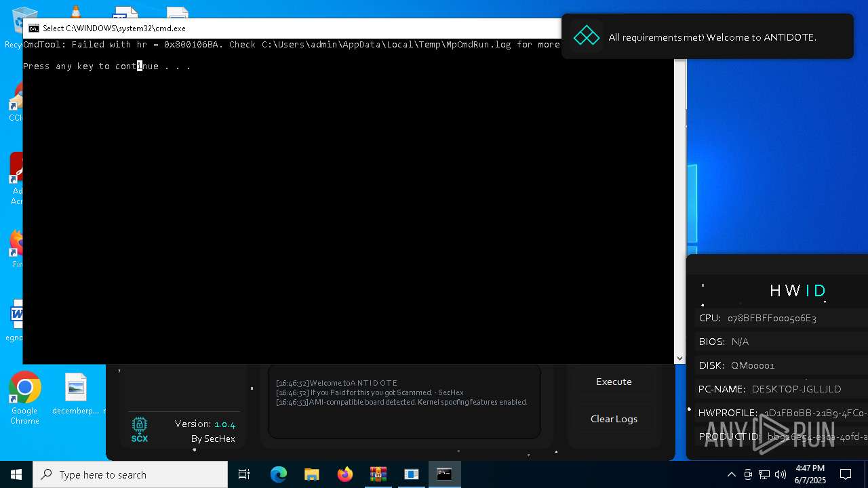Switch to the ANTIDOTE app taskbar icon
868x488 pixels.
coord(412,474)
